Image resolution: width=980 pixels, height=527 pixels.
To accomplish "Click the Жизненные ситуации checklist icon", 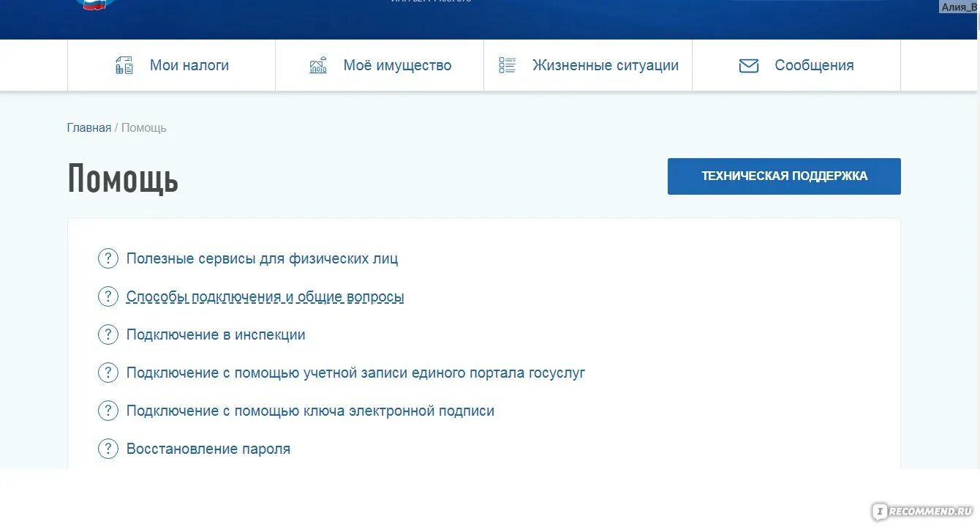I will pos(508,65).
